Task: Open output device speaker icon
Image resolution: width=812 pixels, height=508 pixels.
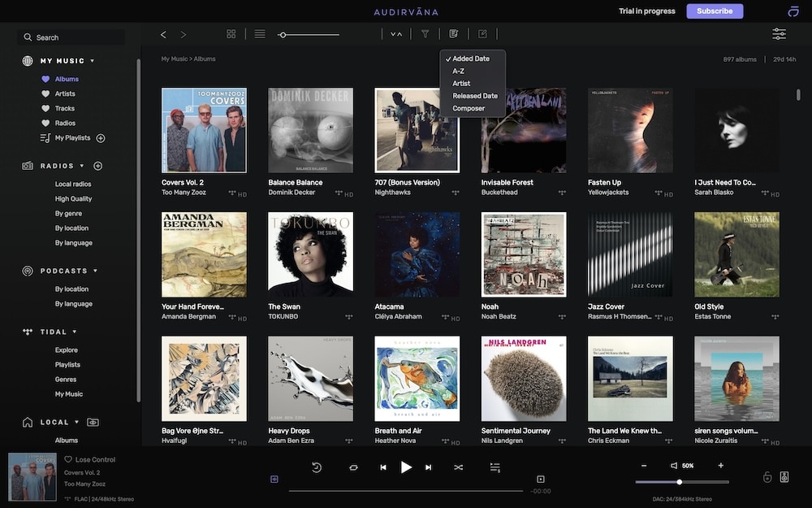Action: pos(784,477)
